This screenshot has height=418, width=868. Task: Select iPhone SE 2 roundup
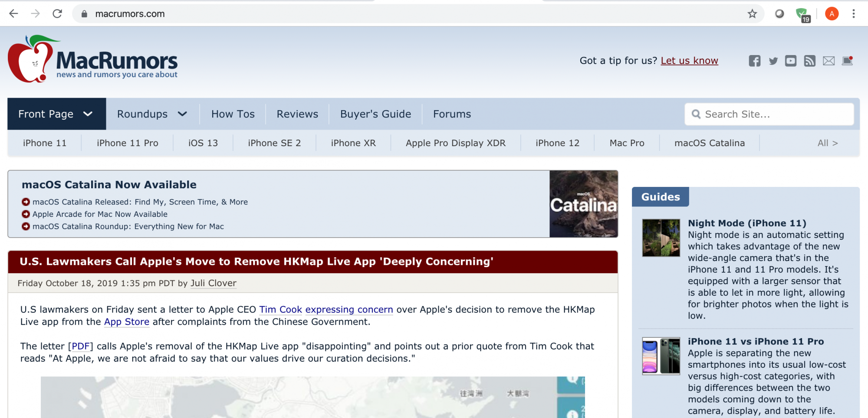274,143
